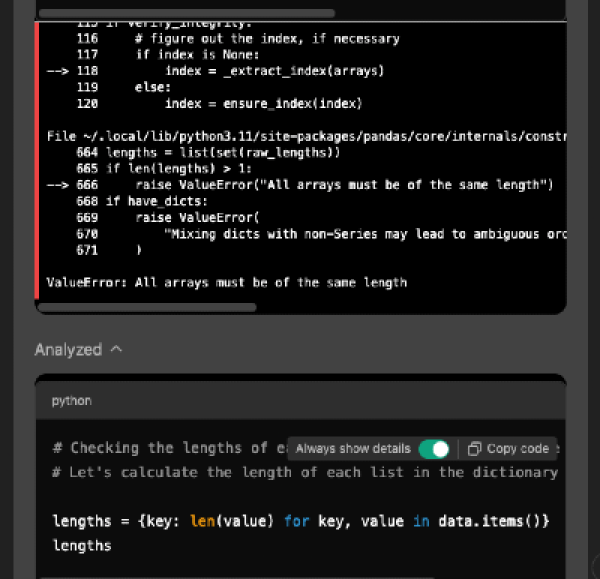Click the red error bar beside the traceback

pos(37,160)
